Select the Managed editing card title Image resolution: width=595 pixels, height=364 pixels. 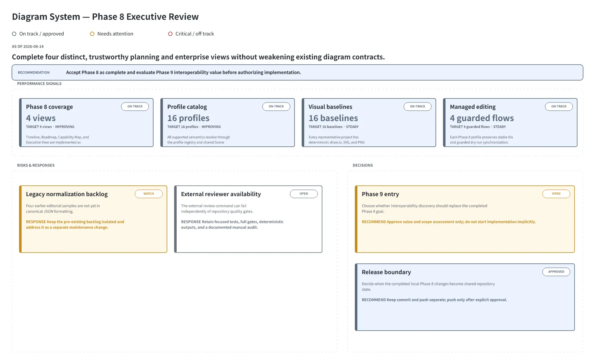pos(473,107)
